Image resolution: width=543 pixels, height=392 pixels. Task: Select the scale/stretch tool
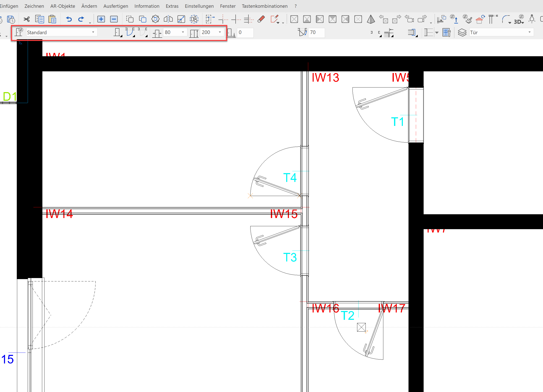click(181, 19)
